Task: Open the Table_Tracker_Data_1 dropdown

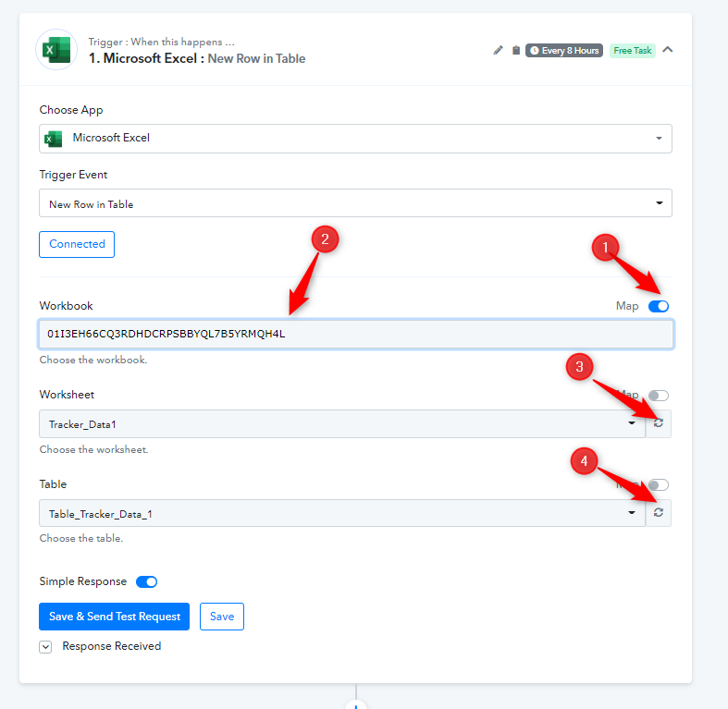Action: click(x=342, y=513)
